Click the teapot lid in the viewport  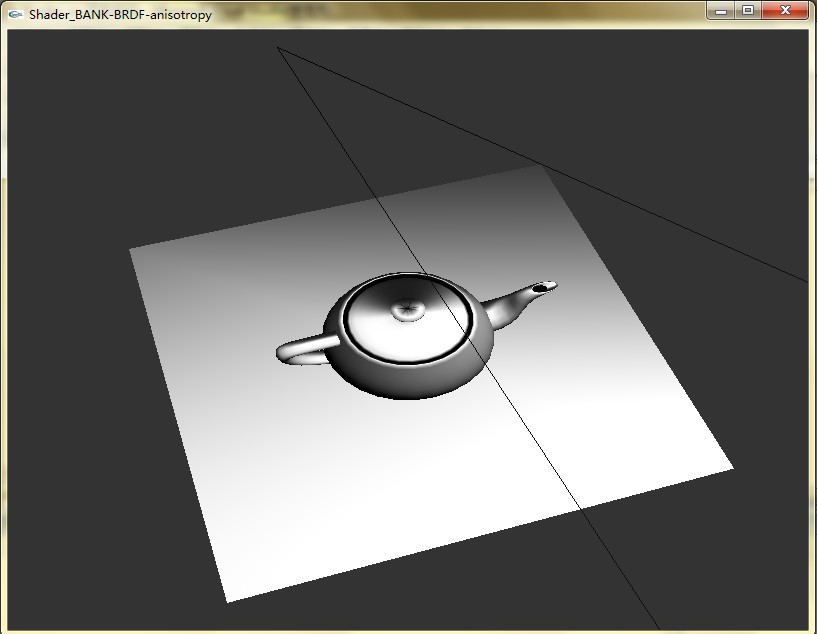408,319
